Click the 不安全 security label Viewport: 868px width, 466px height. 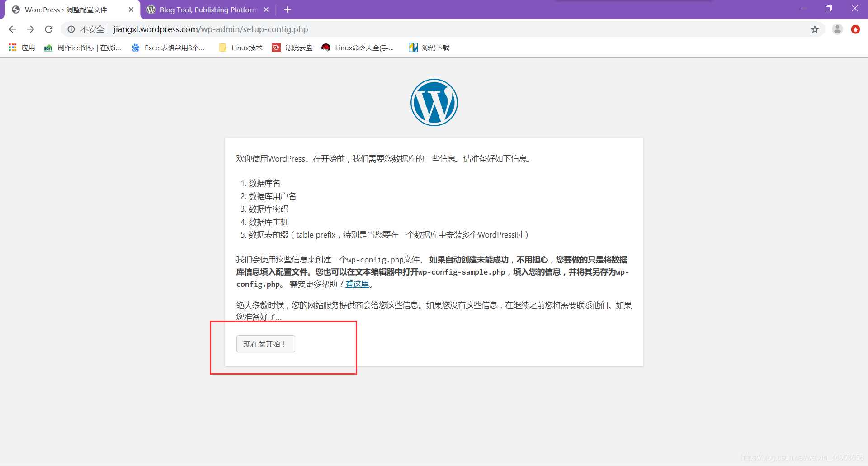pos(92,29)
